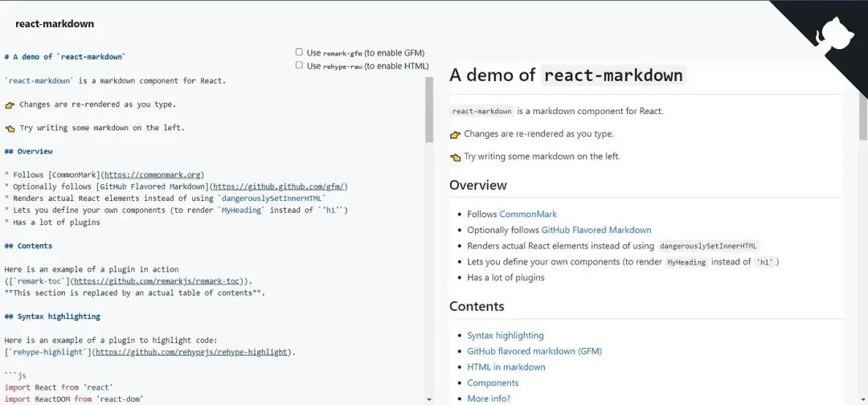Screen dimensions: 868x405
Task: Click 'Has a lot of plugins' editor line
Action: point(52,223)
